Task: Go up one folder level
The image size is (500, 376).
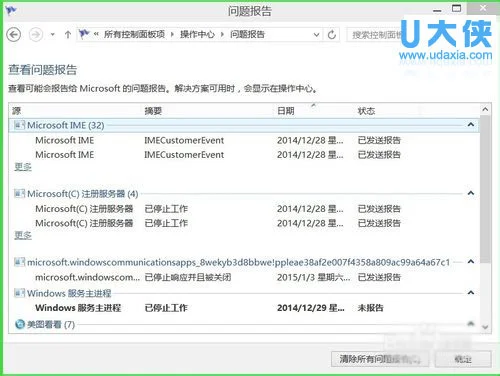Action: click(68, 34)
